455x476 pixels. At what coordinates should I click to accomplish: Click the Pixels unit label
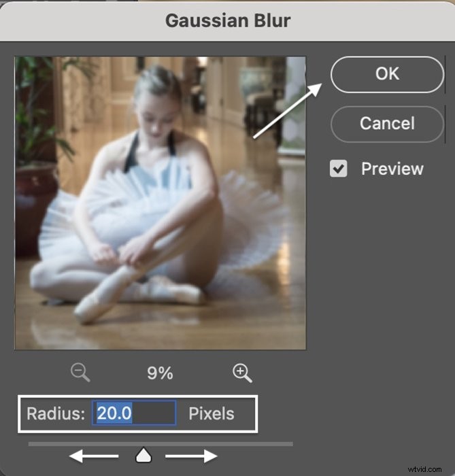[212, 413]
